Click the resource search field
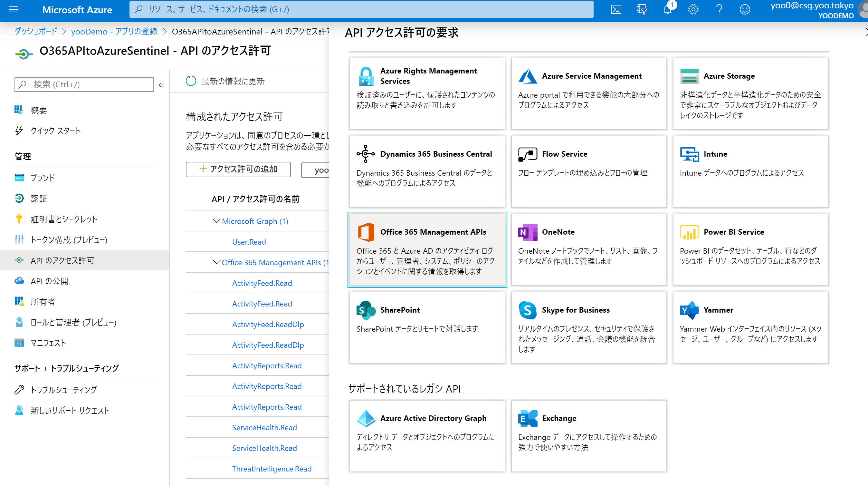Viewport: 868px width, 486px height. [x=360, y=9]
